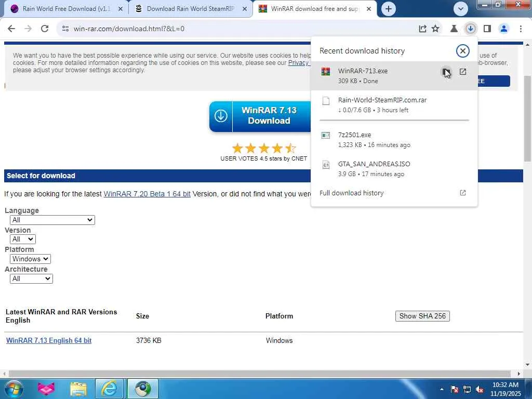532x399 pixels.
Task: Close the Recent download history popup
Action: [462, 51]
